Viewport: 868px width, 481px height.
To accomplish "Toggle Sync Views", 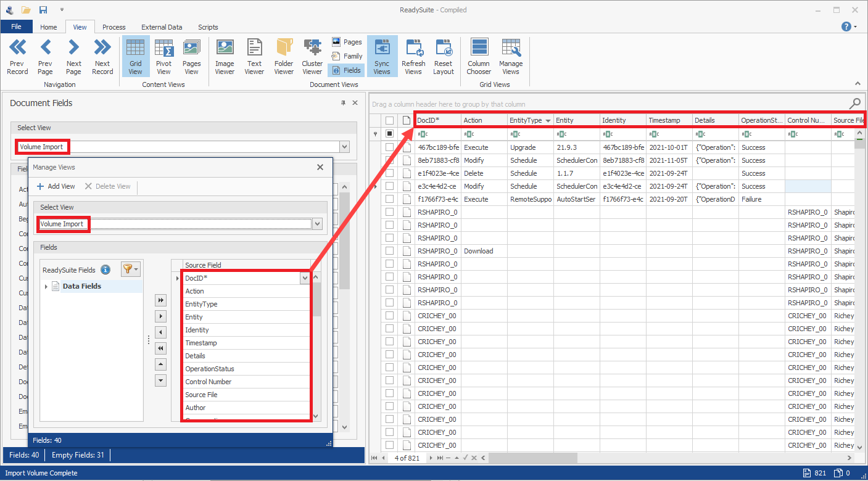I will point(382,57).
